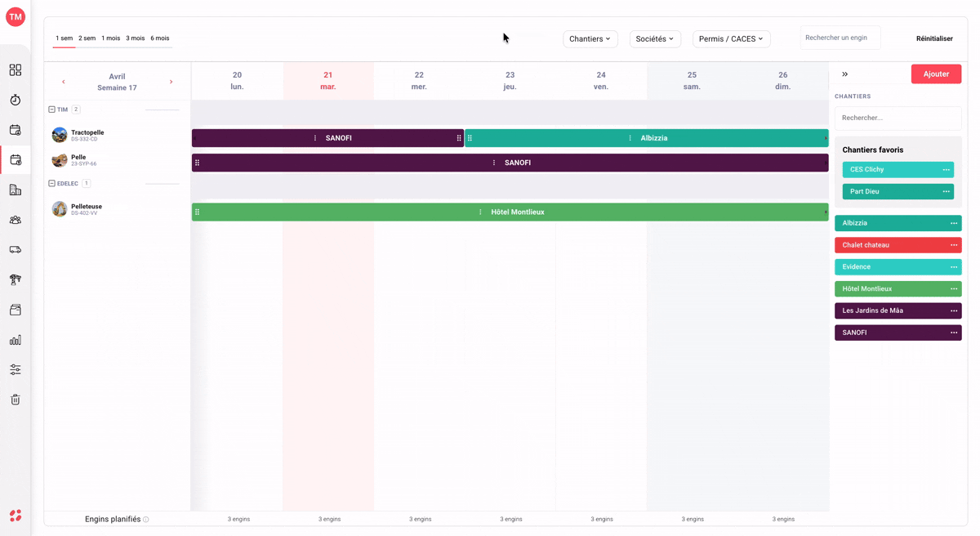Focus the chantiers Rechercher field
This screenshot has width=980, height=536.
point(898,118)
